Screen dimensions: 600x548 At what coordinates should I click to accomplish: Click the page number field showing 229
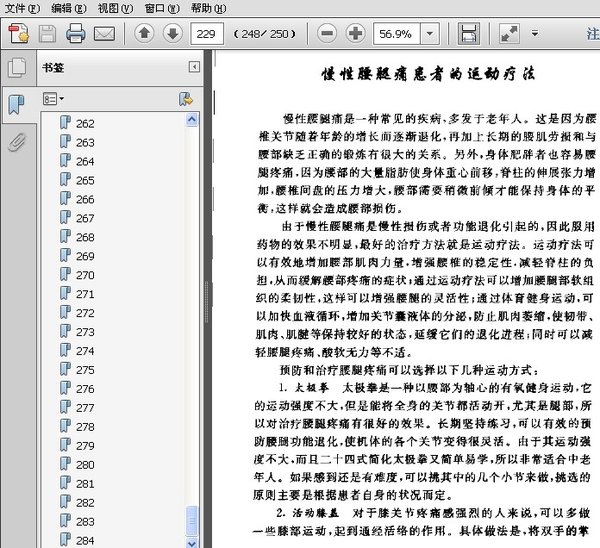point(207,34)
